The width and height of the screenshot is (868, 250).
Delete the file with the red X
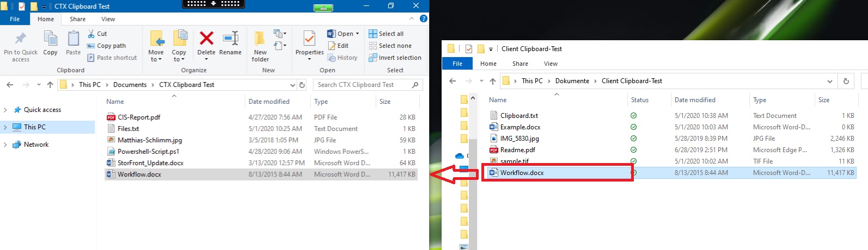coord(206,43)
